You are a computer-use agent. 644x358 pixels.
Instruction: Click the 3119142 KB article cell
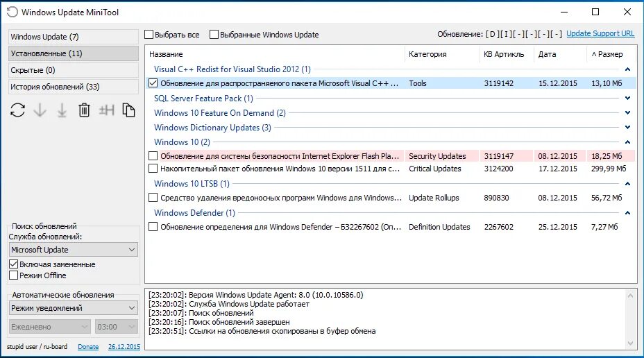(498, 83)
